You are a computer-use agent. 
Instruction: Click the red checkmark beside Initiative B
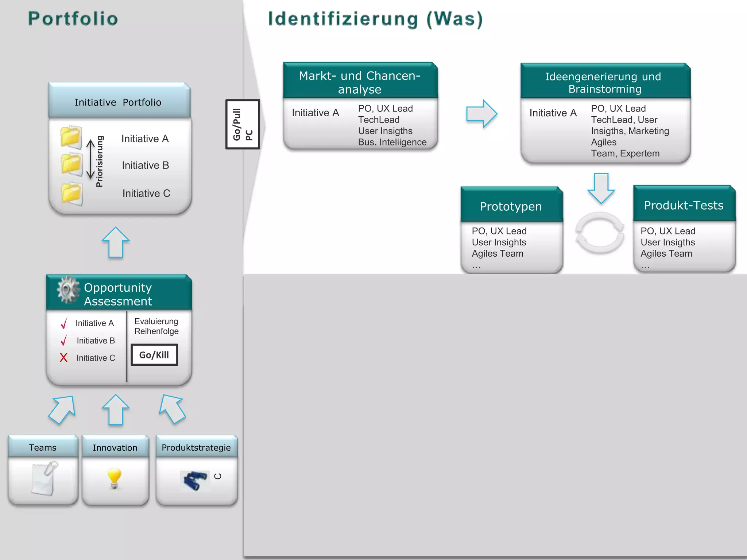coord(64,340)
